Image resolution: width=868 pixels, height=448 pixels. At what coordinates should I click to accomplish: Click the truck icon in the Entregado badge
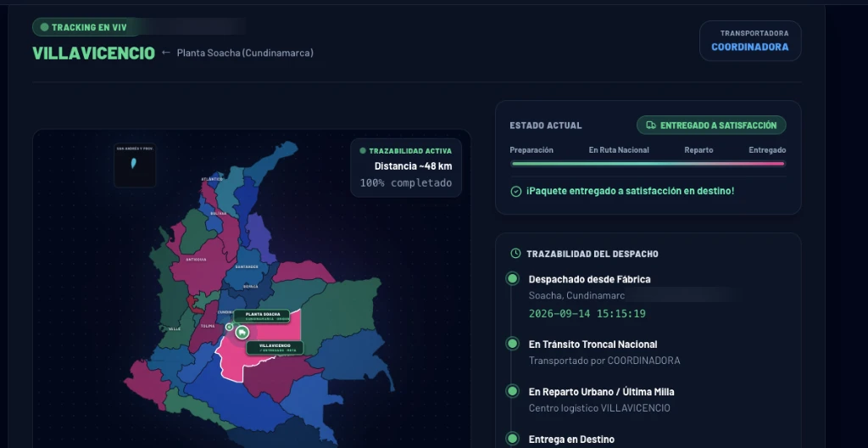(x=651, y=126)
